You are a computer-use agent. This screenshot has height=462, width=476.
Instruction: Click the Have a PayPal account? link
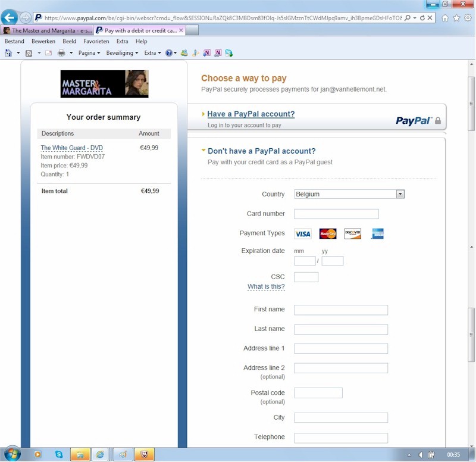250,114
